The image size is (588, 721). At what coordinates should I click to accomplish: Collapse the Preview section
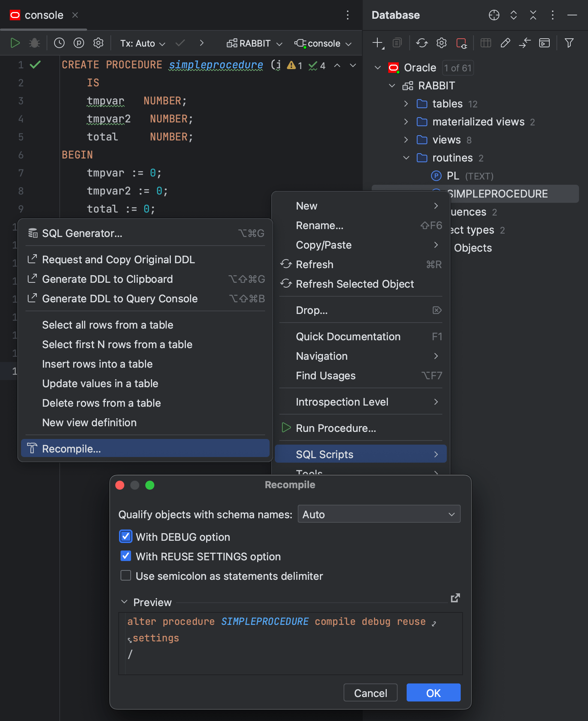pyautogui.click(x=124, y=602)
